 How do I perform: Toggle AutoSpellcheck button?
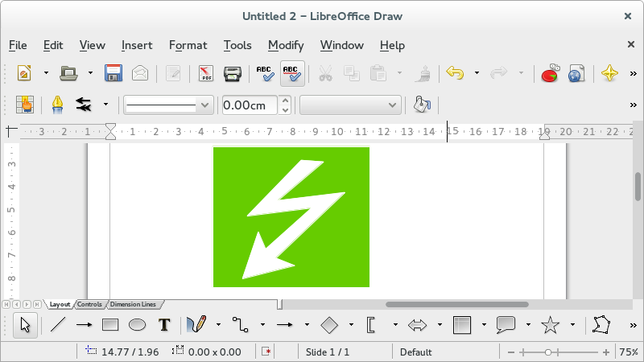292,73
